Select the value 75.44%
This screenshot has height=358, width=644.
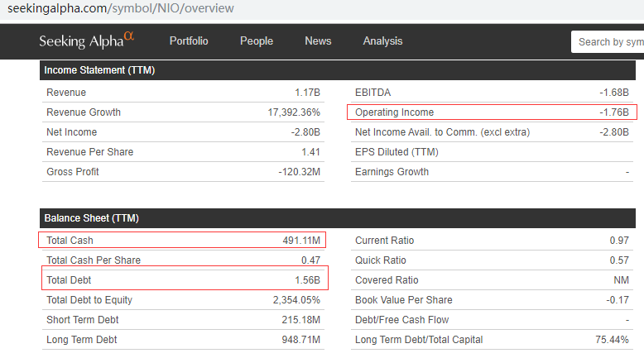point(612,340)
